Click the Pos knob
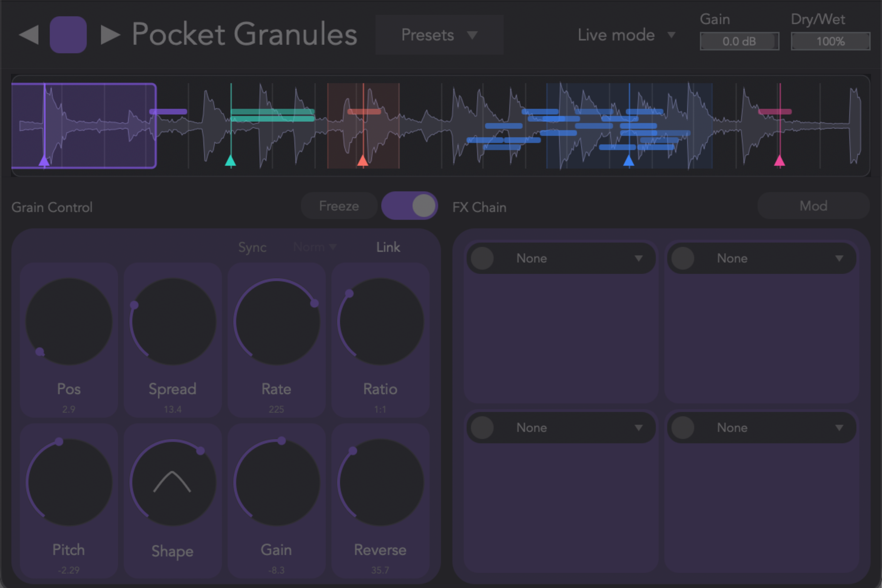Image resolution: width=882 pixels, height=588 pixels. click(x=69, y=321)
